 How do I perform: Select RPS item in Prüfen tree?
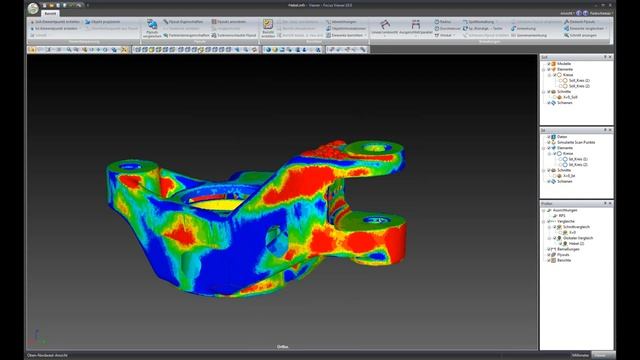point(562,216)
